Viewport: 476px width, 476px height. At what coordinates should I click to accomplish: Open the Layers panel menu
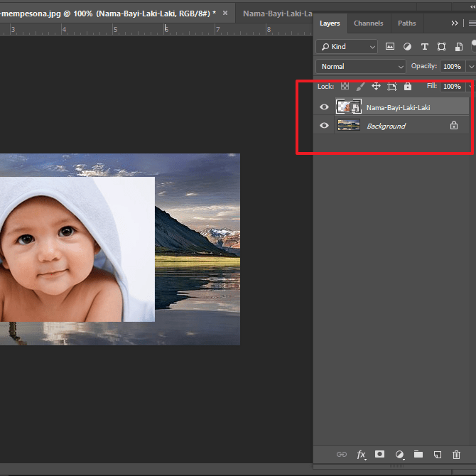(x=472, y=23)
